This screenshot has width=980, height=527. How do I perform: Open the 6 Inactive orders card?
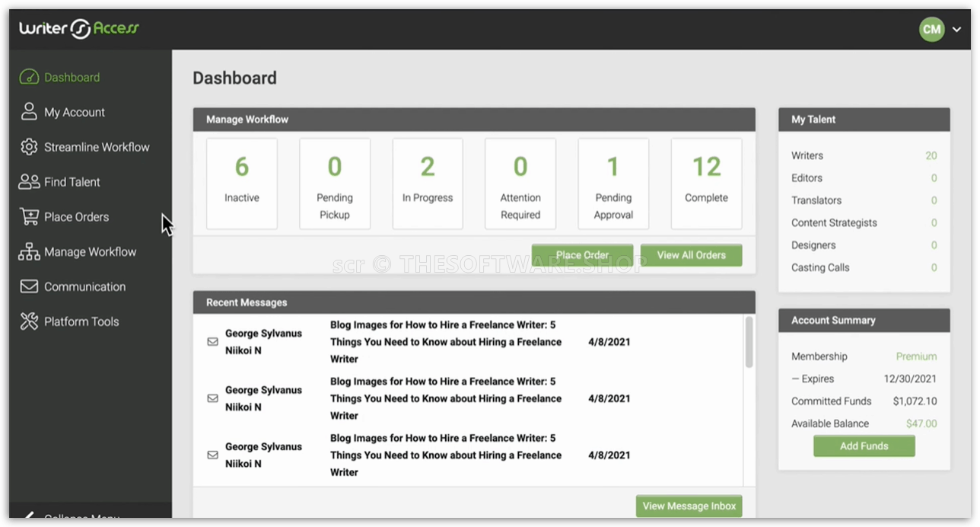[x=242, y=184]
